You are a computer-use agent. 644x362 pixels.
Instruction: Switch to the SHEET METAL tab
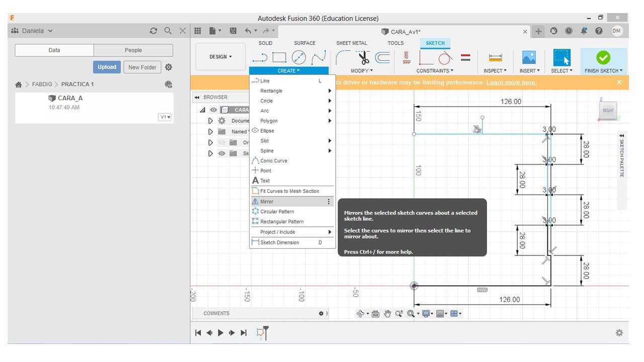pos(352,43)
